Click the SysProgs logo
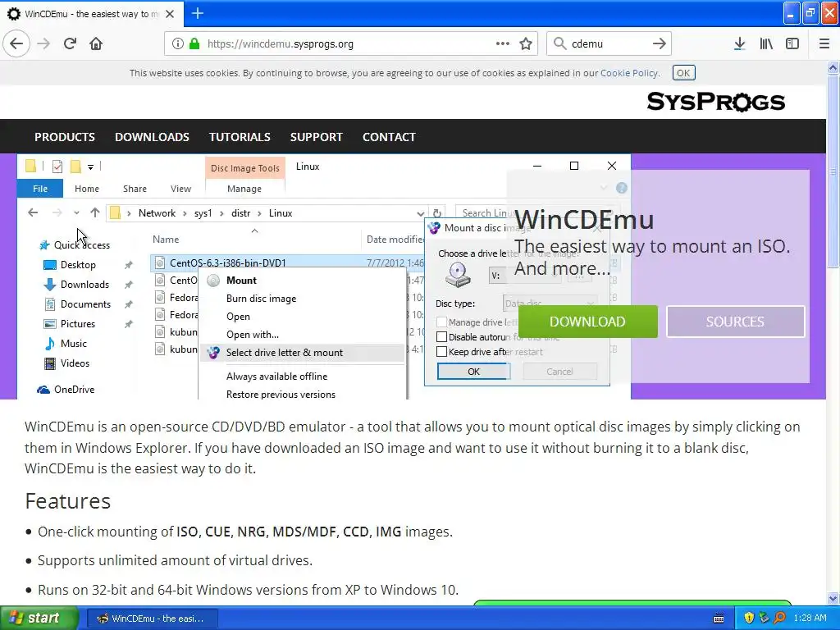Viewport: 840px width, 630px height. 715,101
